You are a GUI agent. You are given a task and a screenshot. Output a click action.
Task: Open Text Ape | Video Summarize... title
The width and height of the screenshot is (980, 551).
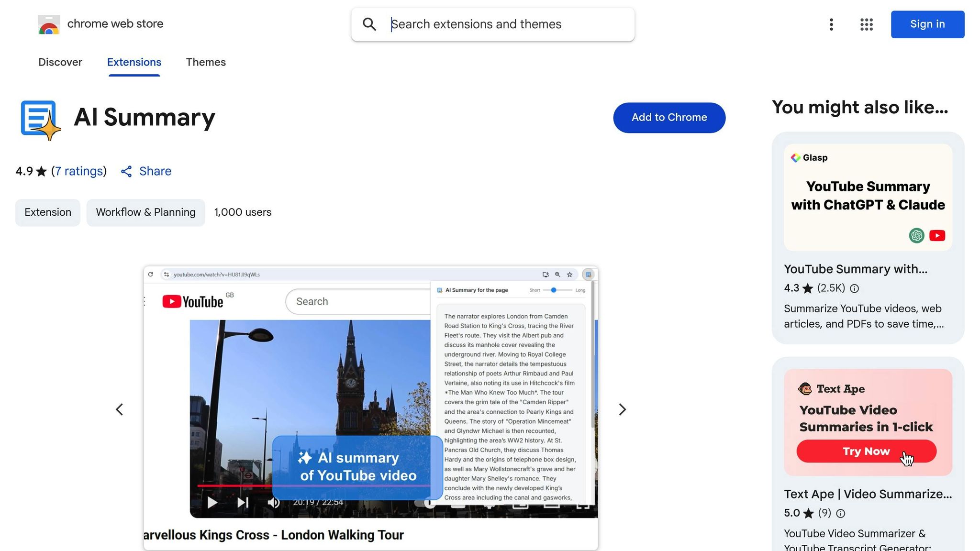[x=868, y=494]
